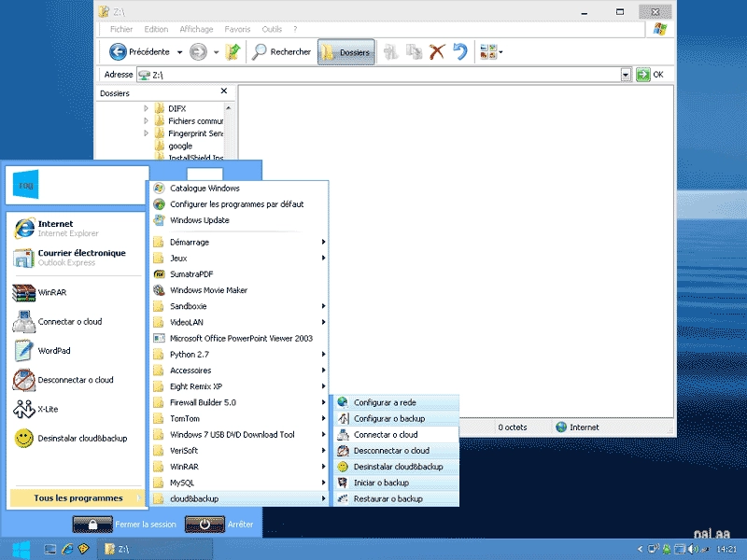Screen dimensions: 747x560
Task: Select Connectar o cloud in cloud&backup submenu
Action: (396, 434)
